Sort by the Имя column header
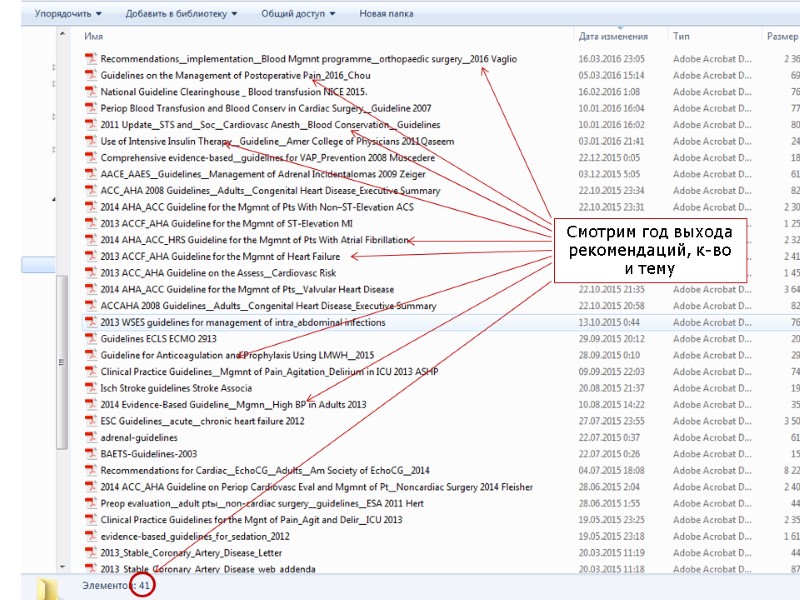The width and height of the screenshot is (800, 600). point(93,36)
